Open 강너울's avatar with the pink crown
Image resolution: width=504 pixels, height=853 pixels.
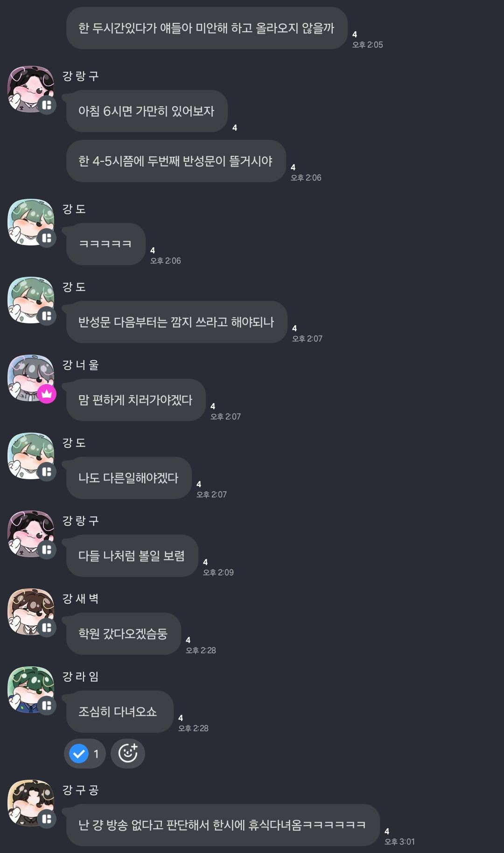pyautogui.click(x=31, y=378)
